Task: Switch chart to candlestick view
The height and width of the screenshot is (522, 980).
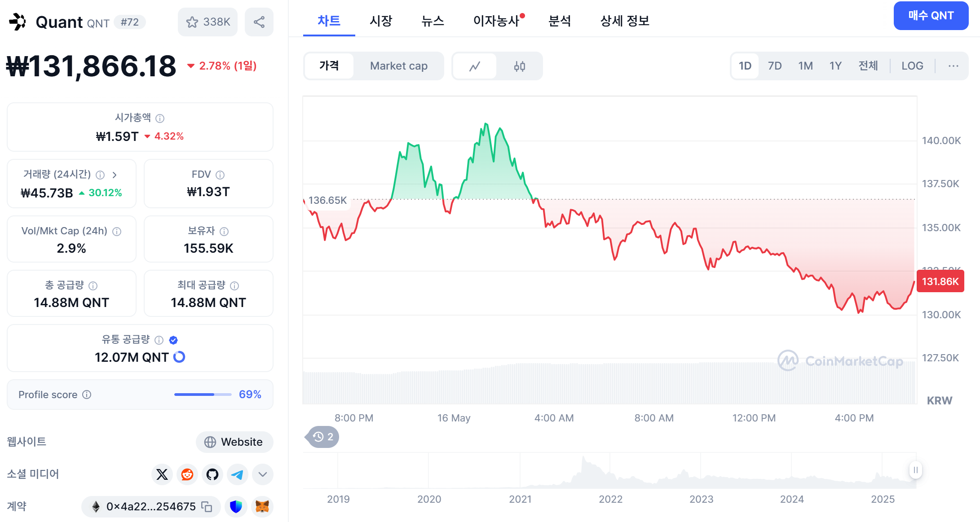Action: pos(520,66)
